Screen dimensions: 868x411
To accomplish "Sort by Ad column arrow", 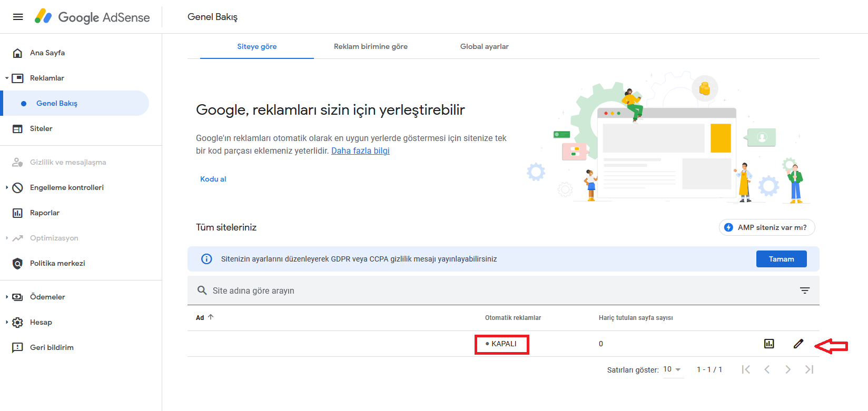I will click(x=211, y=317).
